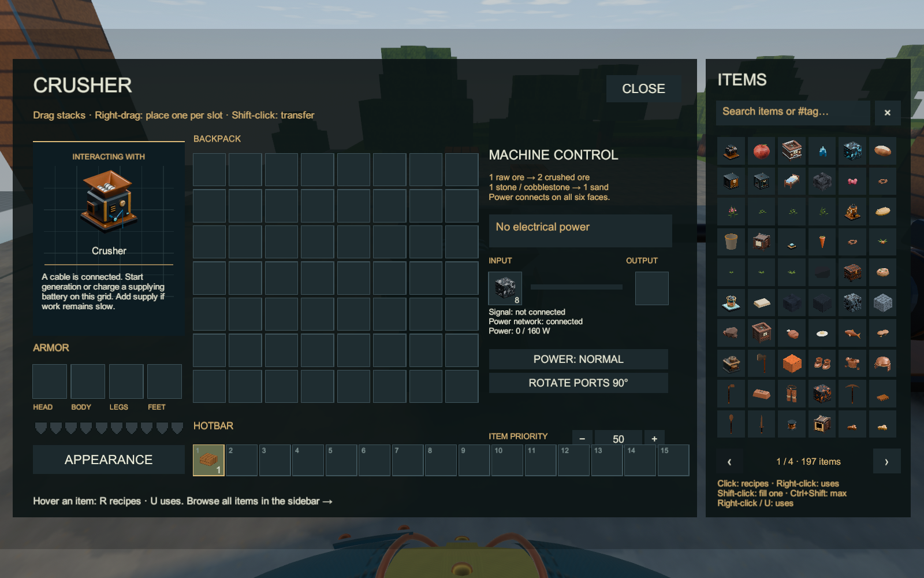Click the 'No electrical power' status text
Screen dimensions: 924x578
[x=542, y=227]
